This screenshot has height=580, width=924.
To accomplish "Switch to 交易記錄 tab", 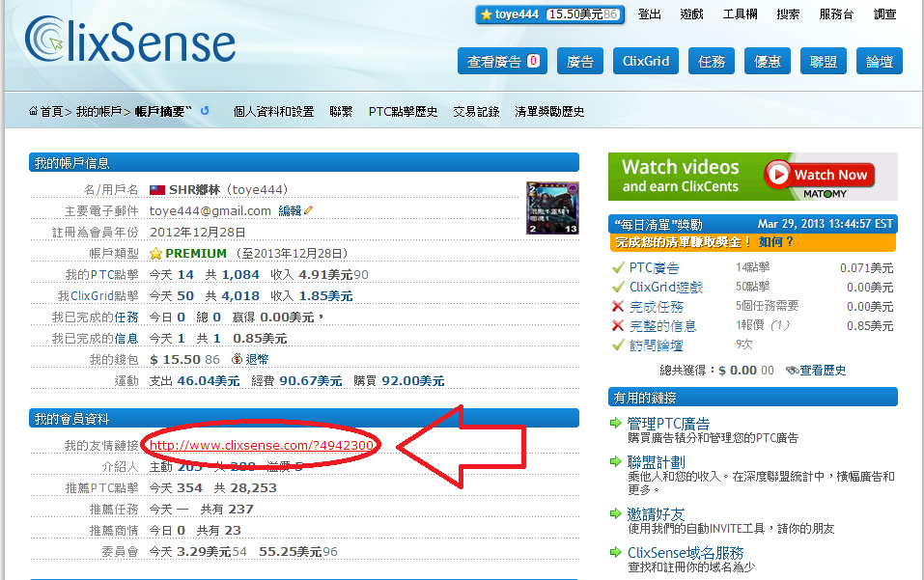I will pyautogui.click(x=476, y=111).
